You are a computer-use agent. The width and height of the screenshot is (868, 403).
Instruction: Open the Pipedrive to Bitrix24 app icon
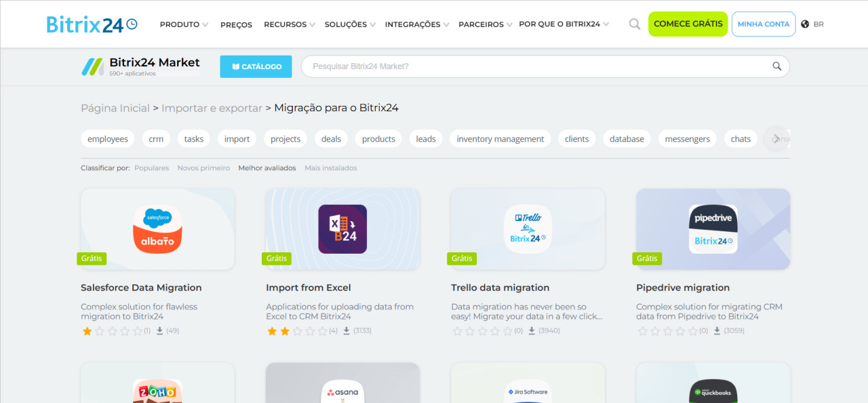pyautogui.click(x=713, y=229)
